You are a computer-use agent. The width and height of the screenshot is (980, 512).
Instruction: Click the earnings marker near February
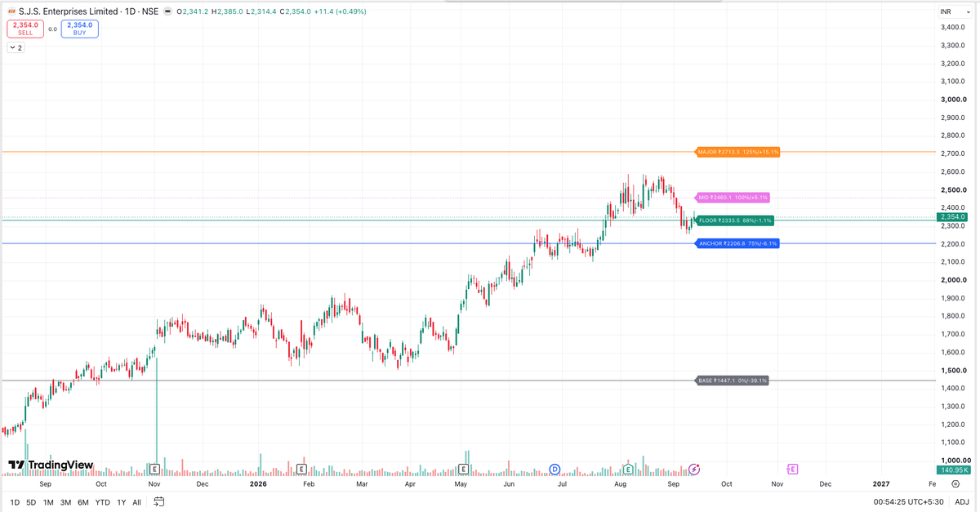(301, 469)
